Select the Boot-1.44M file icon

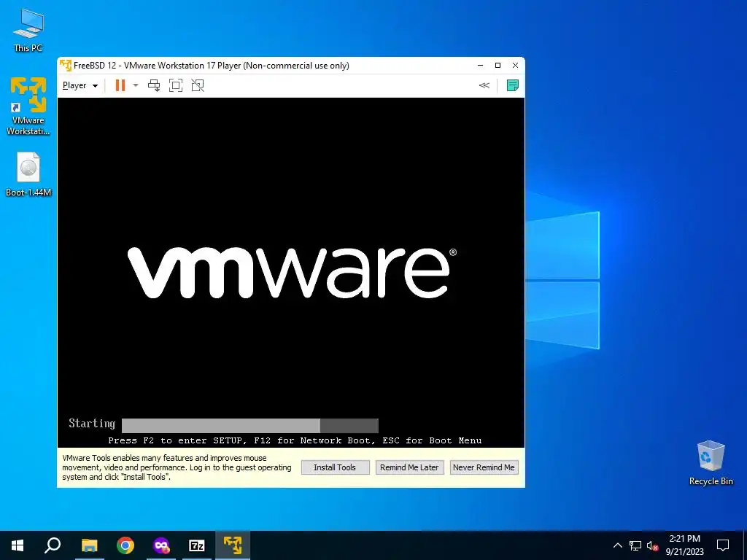click(28, 174)
